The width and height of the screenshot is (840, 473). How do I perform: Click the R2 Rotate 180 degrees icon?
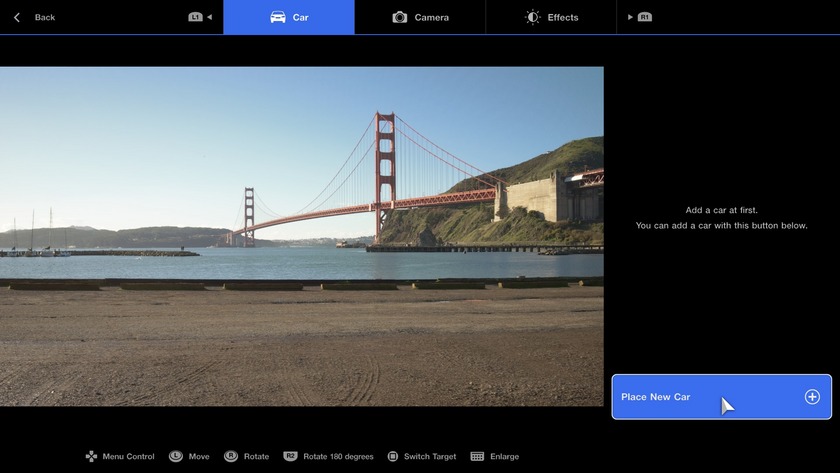(290, 456)
